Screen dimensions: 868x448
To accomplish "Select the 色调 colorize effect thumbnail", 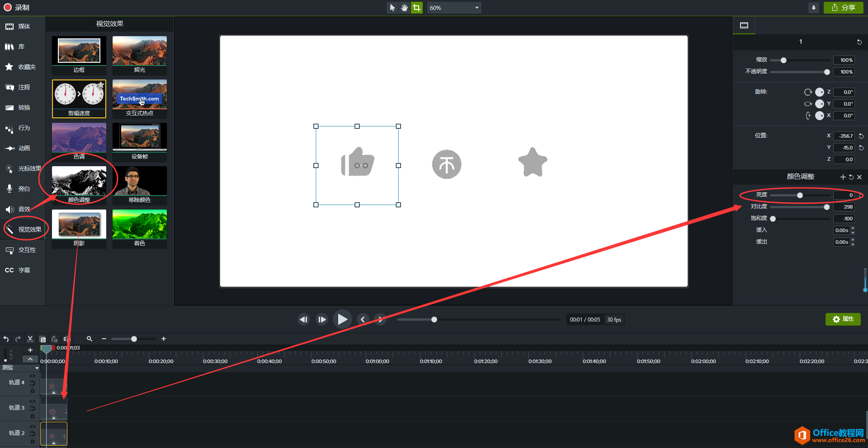I will (79, 142).
